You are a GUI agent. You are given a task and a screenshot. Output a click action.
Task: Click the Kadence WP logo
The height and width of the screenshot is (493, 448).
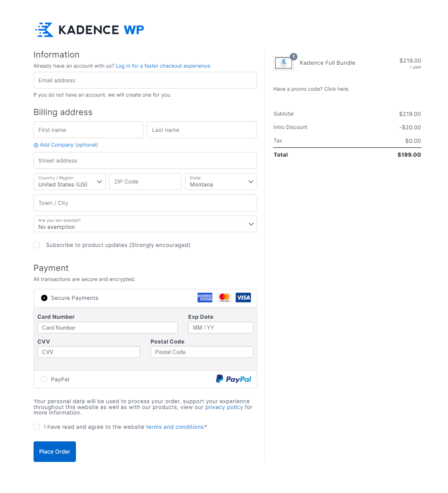(x=89, y=29)
